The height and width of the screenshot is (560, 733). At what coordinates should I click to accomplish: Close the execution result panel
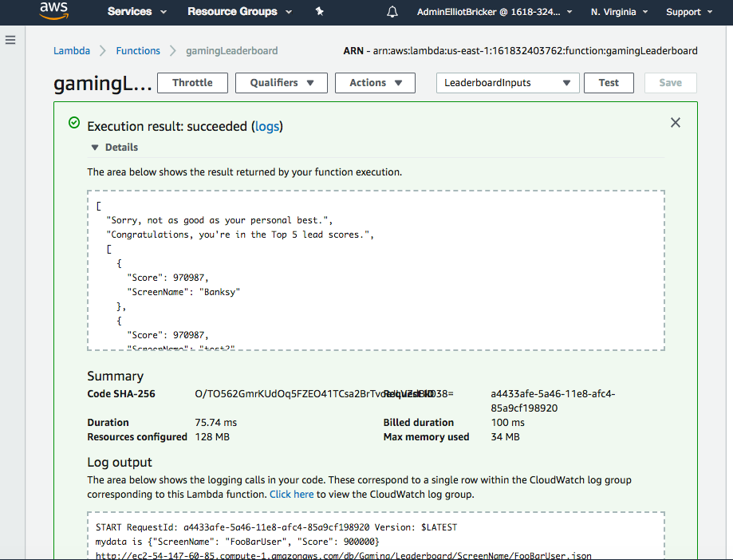coord(675,123)
